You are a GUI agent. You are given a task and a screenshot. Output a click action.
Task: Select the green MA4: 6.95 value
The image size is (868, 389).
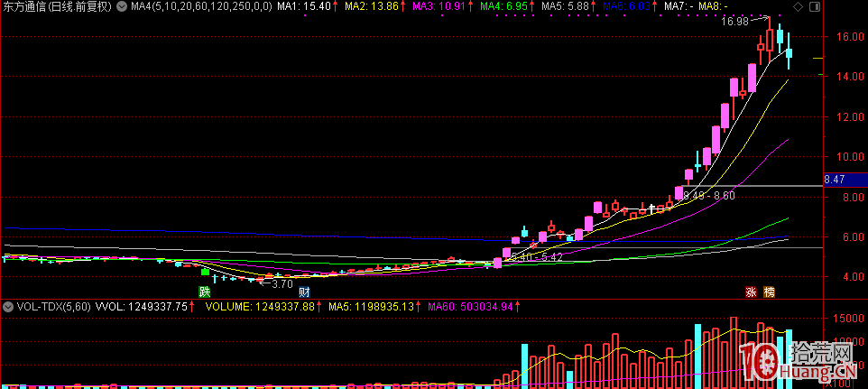503,6
